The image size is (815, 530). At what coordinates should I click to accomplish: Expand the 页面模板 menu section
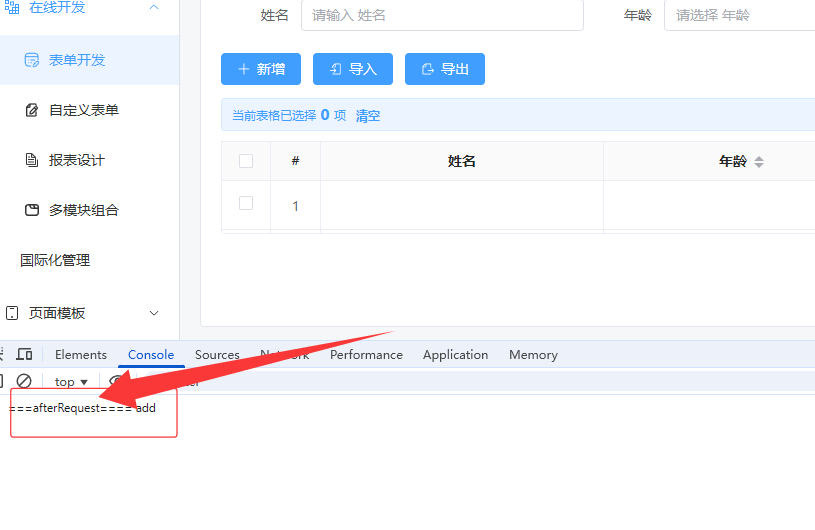(154, 313)
